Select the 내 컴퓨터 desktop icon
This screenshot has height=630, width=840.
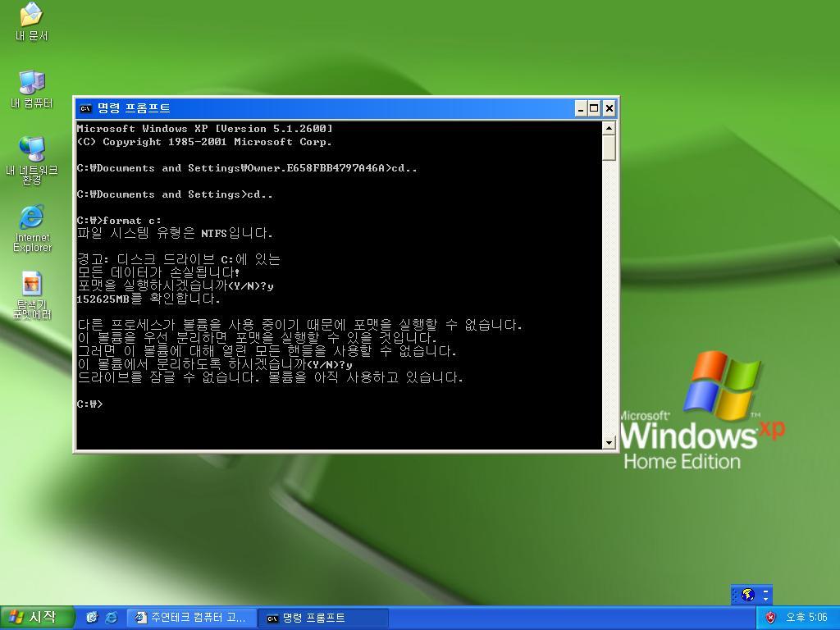[32, 89]
